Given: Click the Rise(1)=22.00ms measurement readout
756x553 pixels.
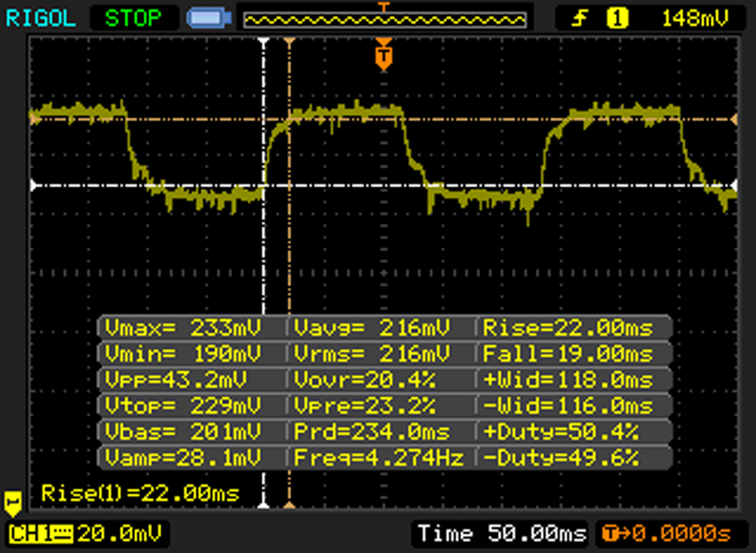Looking at the screenshot, I should click(x=140, y=493).
